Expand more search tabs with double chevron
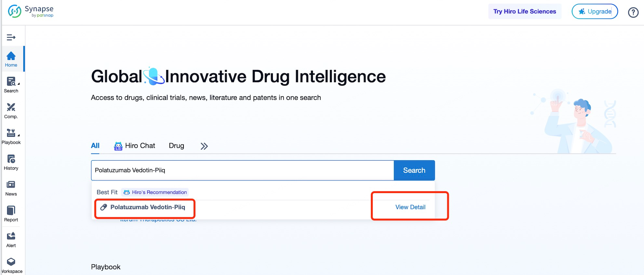The image size is (644, 275). click(204, 146)
